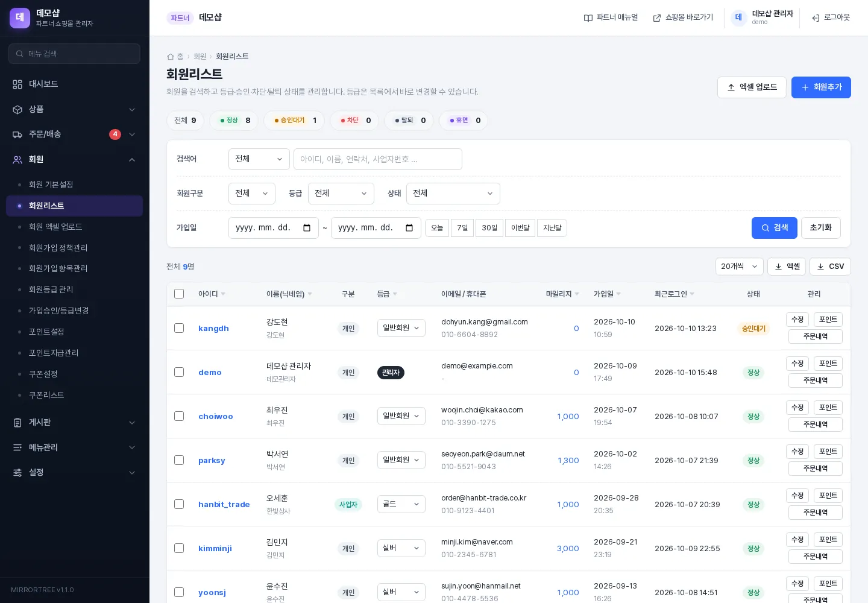Viewport: 868px width, 603px height.
Task: Click the 주문/배송 truck icon
Action: point(17,134)
